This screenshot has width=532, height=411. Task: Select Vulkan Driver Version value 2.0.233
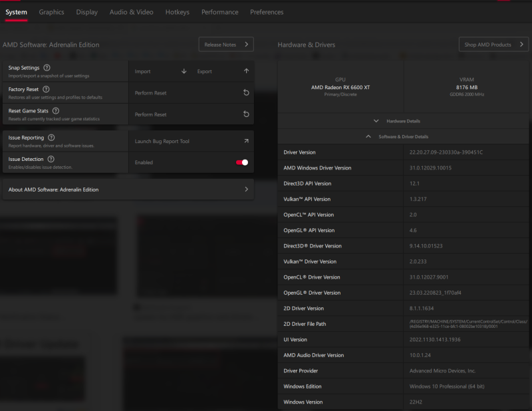418,261
